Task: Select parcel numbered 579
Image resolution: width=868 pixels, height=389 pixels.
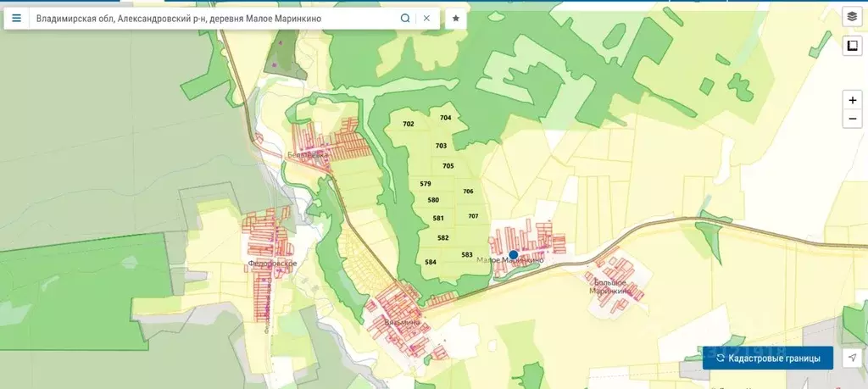Action: [x=426, y=184]
